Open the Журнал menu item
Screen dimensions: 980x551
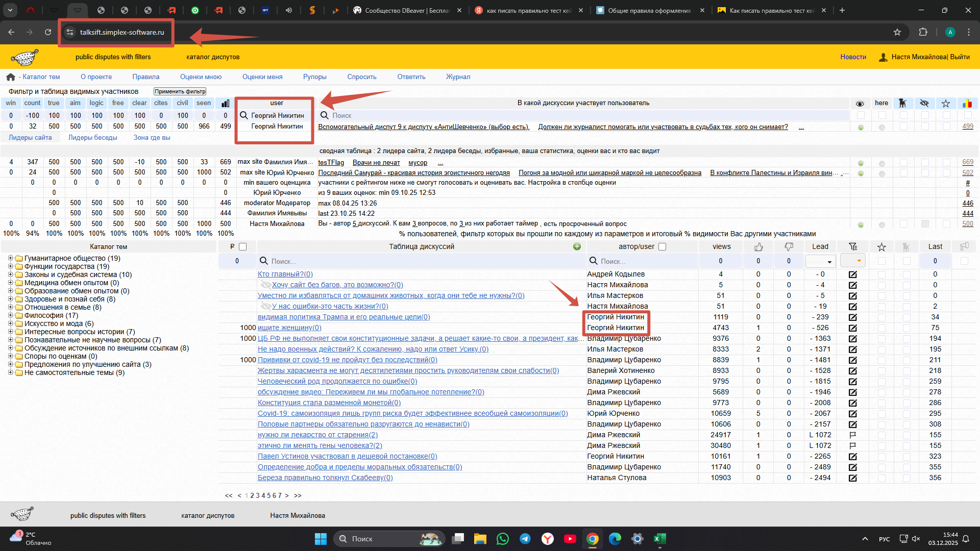pyautogui.click(x=458, y=77)
